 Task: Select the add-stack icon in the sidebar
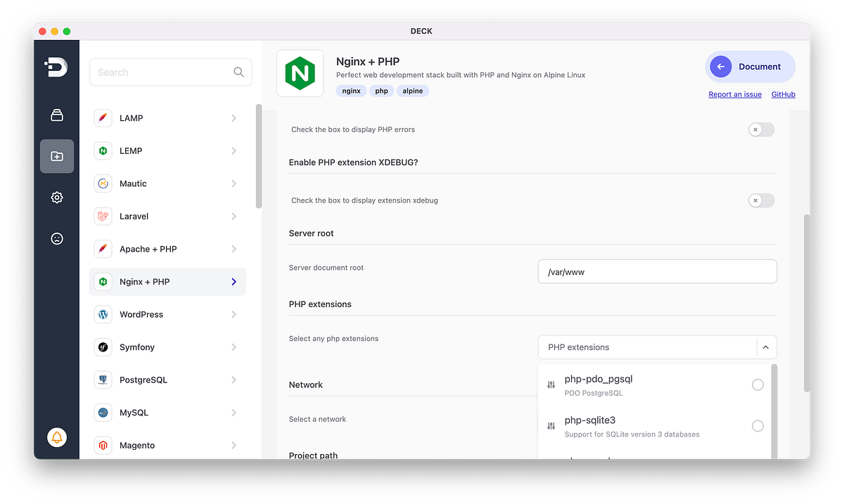coord(56,156)
